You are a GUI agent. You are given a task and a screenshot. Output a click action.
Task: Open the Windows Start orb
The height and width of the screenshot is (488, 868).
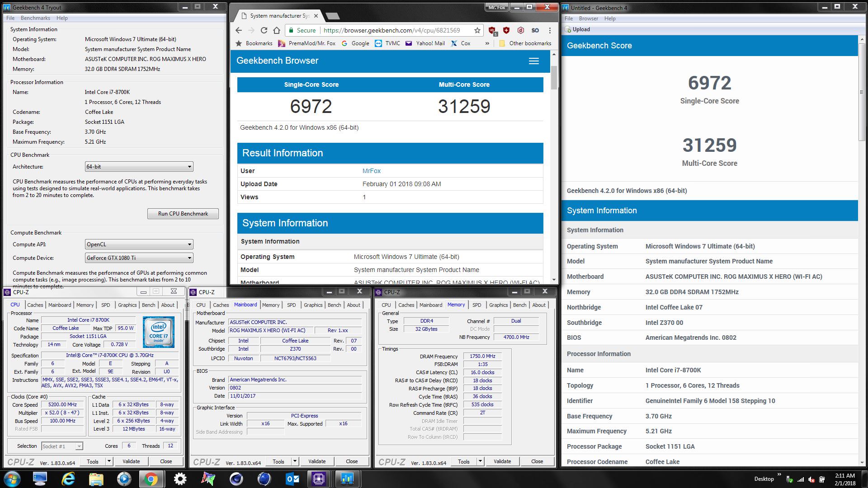pos(12,479)
